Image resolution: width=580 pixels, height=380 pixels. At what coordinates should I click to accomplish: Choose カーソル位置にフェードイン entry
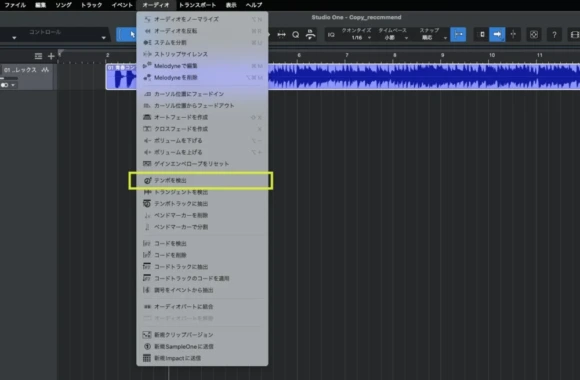(x=202, y=94)
